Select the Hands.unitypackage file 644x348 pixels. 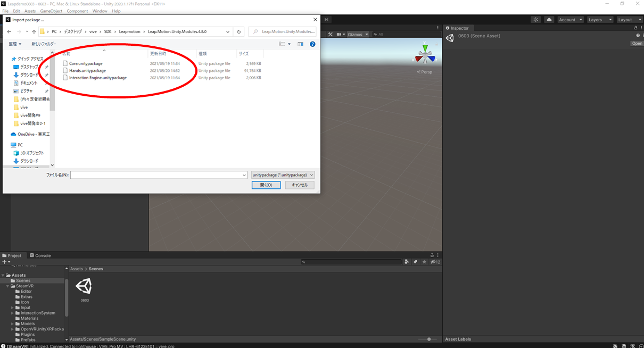[87, 70]
